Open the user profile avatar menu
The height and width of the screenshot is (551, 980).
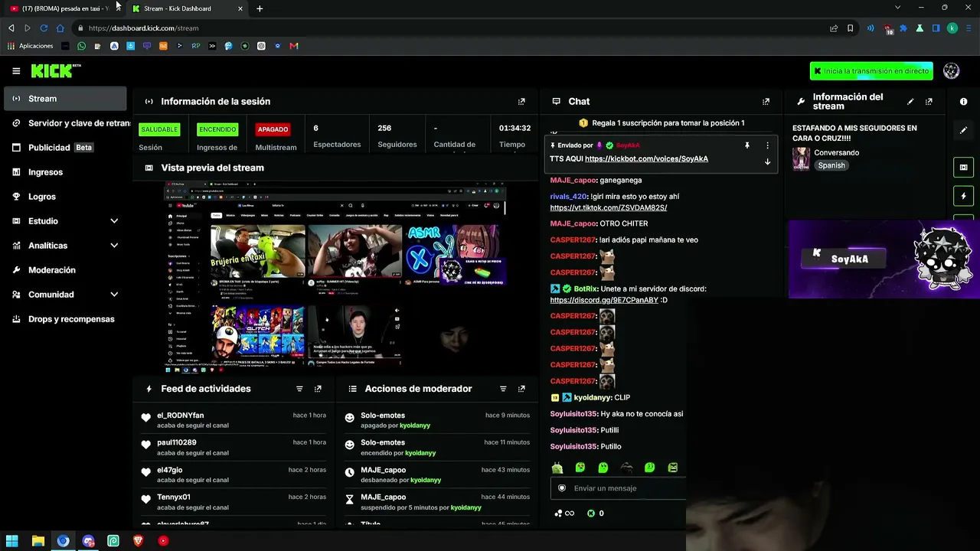[x=952, y=71]
